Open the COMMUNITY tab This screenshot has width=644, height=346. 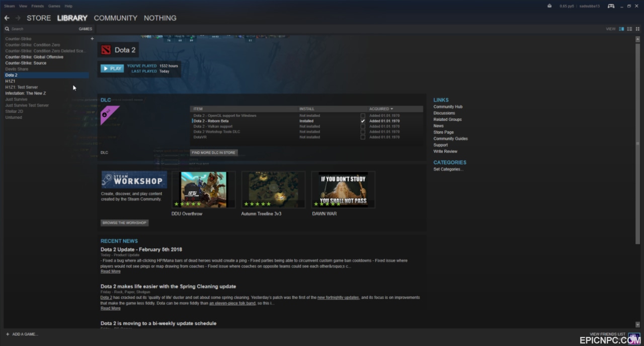115,18
